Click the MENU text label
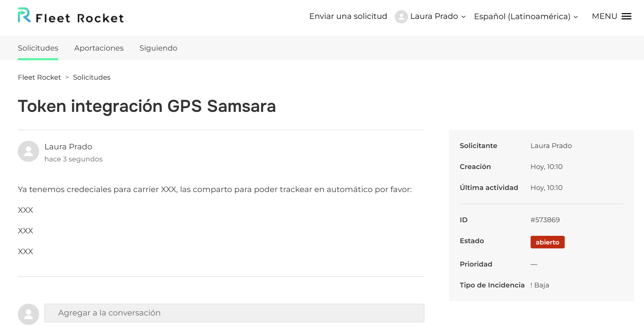This screenshot has height=327, width=644. point(604,16)
